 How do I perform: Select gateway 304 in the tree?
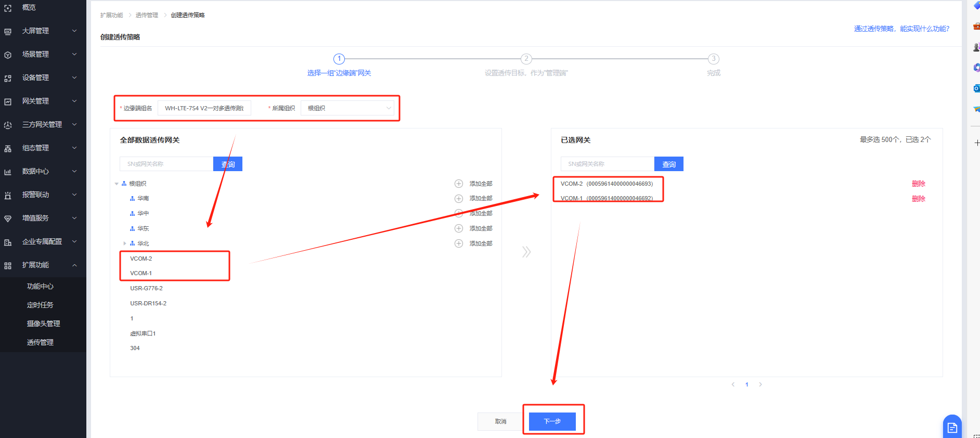[135, 348]
